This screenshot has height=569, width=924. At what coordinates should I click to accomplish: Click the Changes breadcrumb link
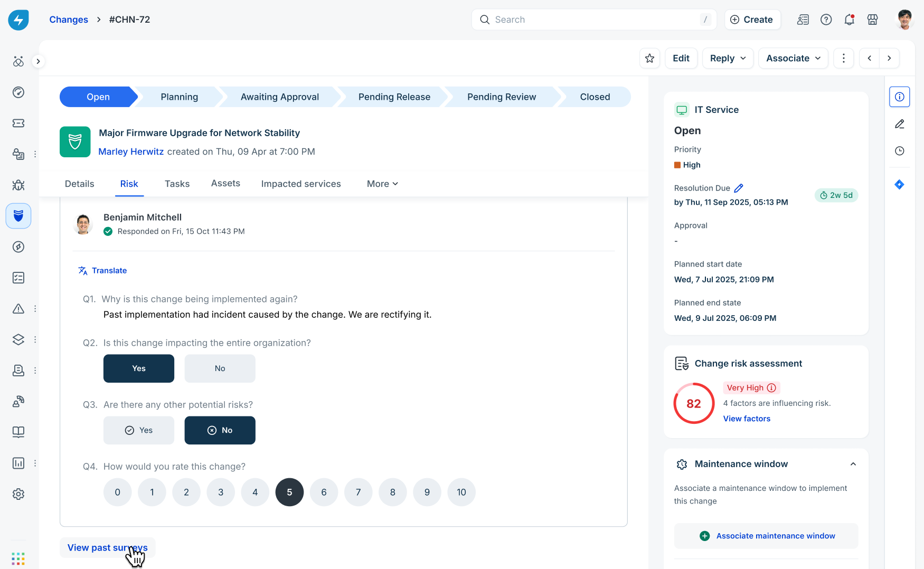click(x=69, y=20)
